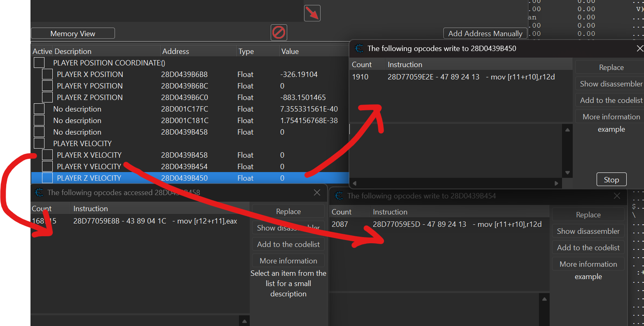The image size is (644, 326).
Task: Click Cheat Engine icon of 28D0439B450 window
Action: [359, 49]
